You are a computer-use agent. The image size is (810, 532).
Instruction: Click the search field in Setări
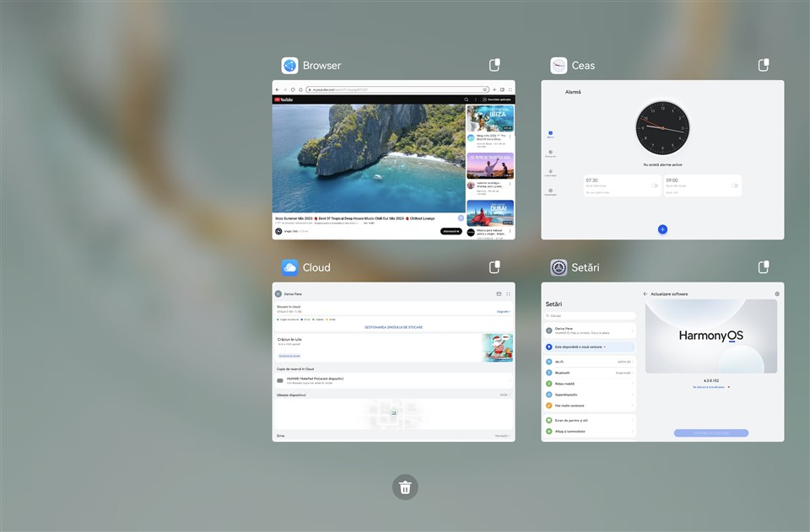pyautogui.click(x=589, y=315)
